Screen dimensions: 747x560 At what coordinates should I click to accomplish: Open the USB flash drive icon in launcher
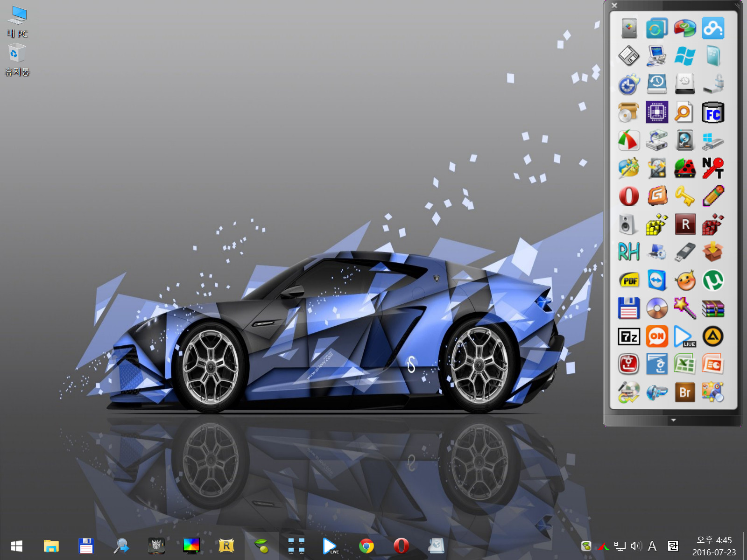click(x=685, y=252)
